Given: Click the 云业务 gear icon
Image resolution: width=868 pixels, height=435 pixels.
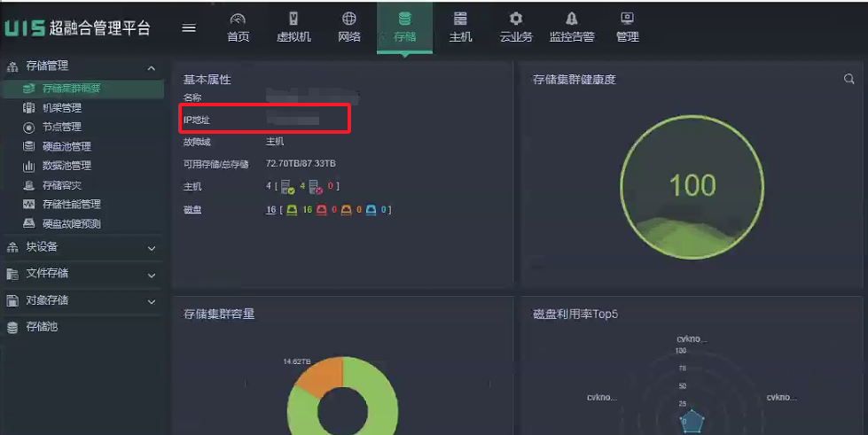Looking at the screenshot, I should [x=516, y=19].
